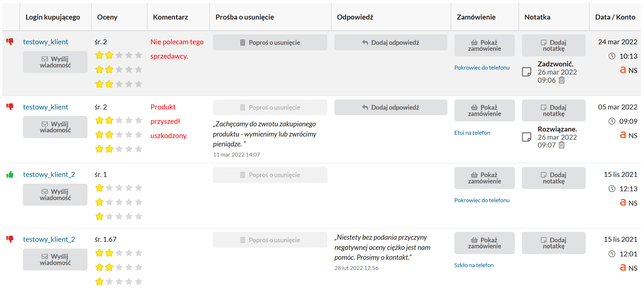
Task: Show order for the Szkło na telefon row
Action: [484, 243]
